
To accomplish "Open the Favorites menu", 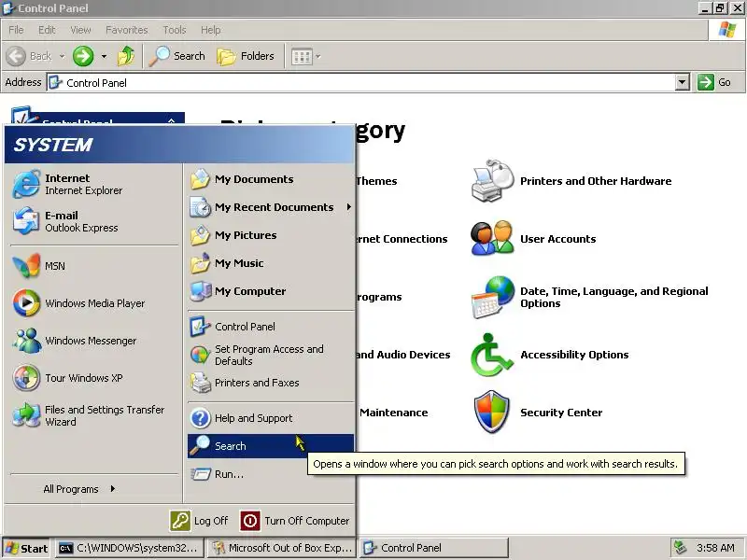I will pos(127,30).
